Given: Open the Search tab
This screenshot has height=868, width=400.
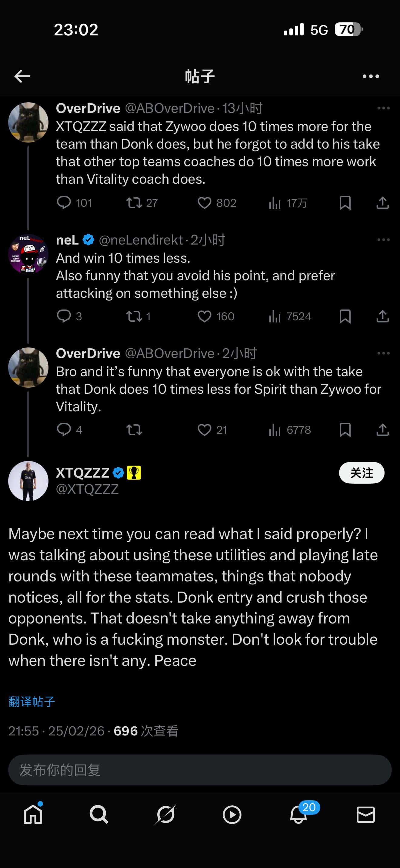Looking at the screenshot, I should click(99, 815).
